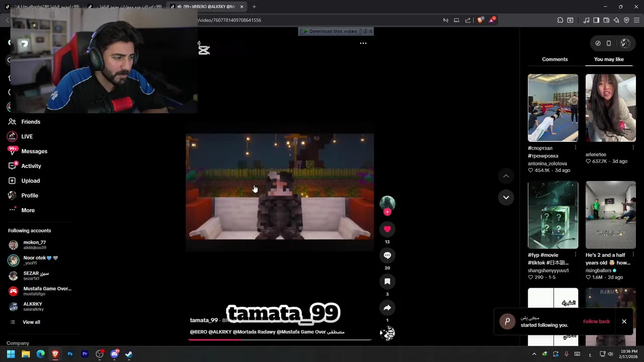Click tamata_99 username under the video
The width and height of the screenshot is (644, 362).
tap(204, 320)
